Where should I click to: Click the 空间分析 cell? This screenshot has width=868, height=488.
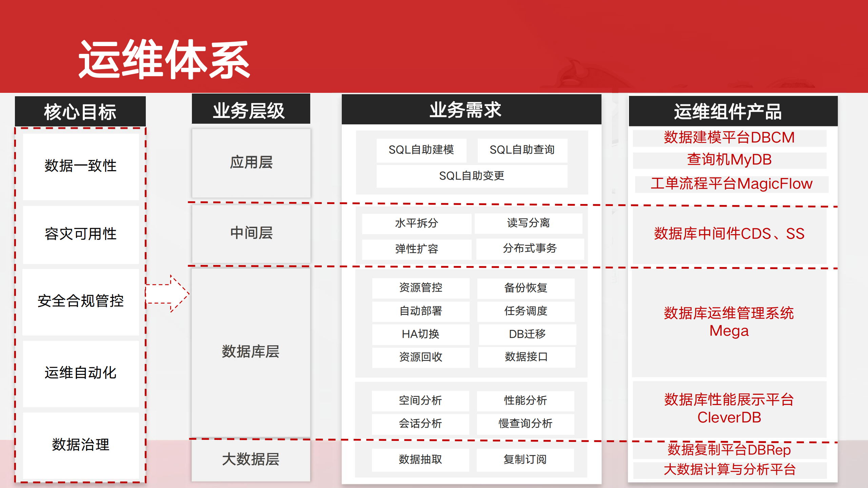[x=420, y=401]
